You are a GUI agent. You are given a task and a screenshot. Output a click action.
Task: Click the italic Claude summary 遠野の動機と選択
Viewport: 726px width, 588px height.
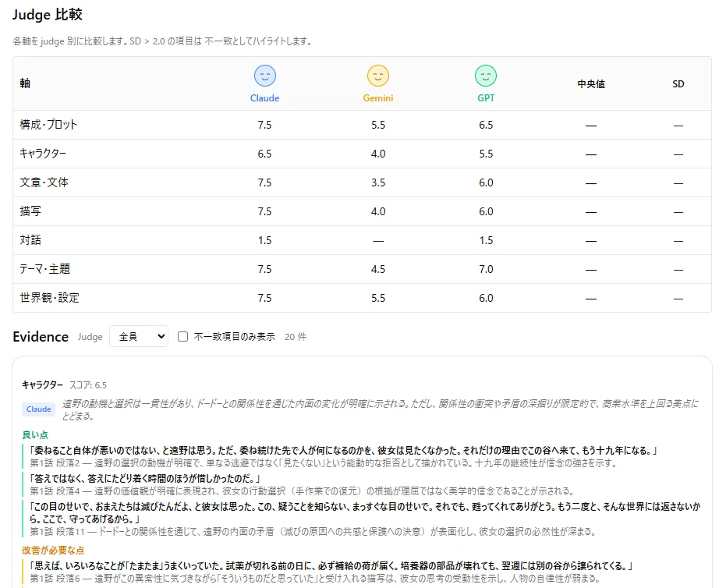click(380, 409)
